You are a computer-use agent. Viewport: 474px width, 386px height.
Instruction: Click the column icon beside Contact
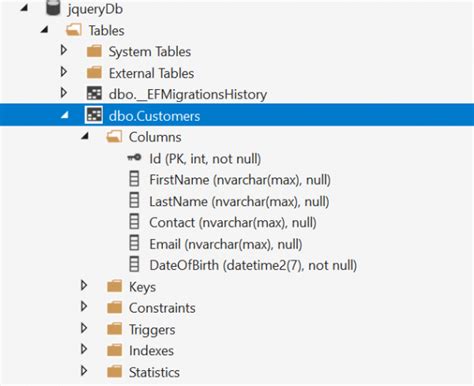(x=134, y=222)
